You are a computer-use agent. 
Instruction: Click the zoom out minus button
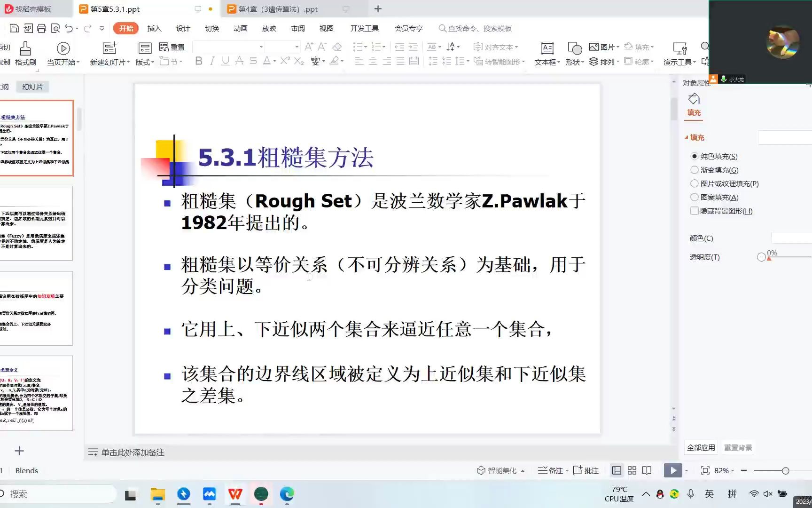[x=744, y=470]
